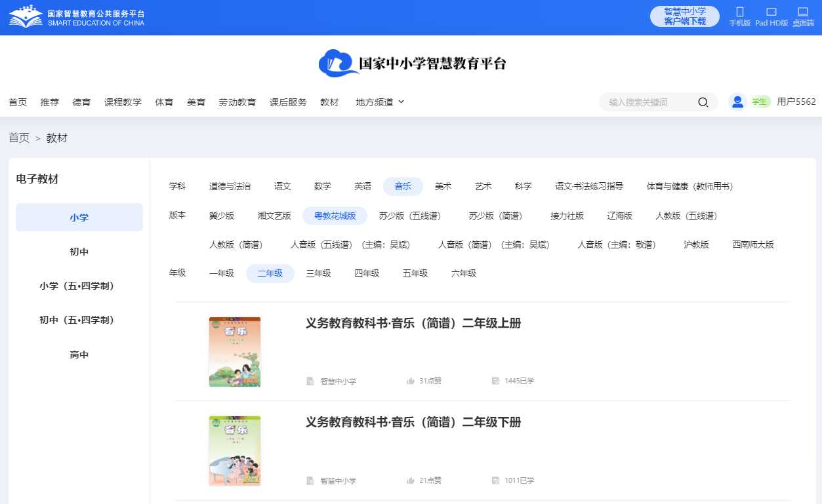
Task: Open the 体育 navigation item
Action: click(x=164, y=102)
